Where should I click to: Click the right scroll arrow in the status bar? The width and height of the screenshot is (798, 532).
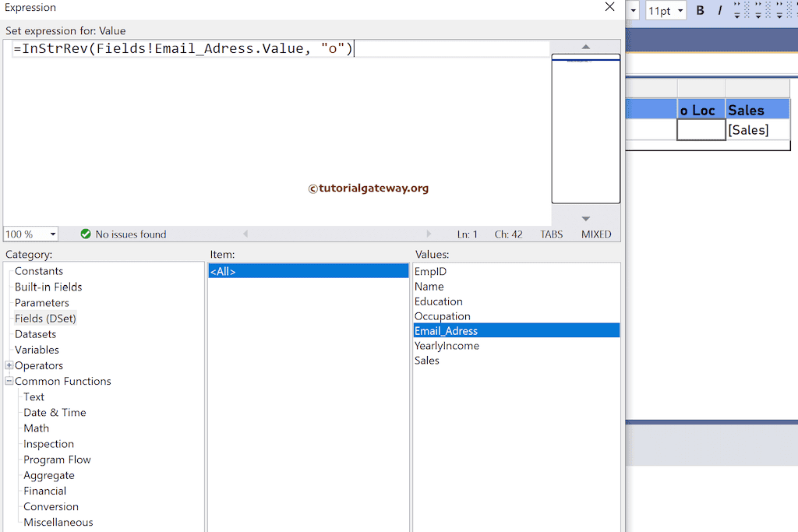tap(429, 234)
